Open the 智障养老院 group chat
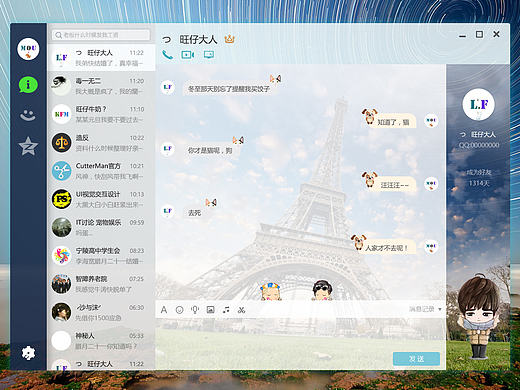The width and height of the screenshot is (520, 390). (101, 284)
